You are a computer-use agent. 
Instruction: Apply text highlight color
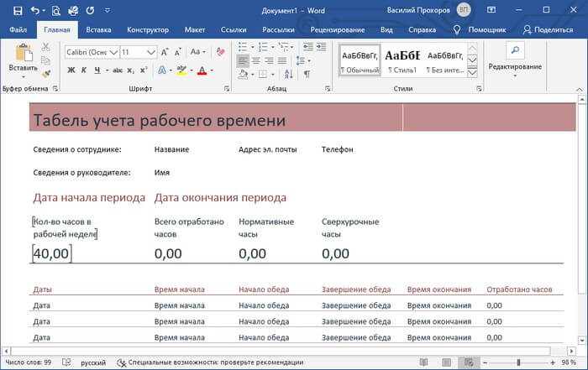coord(181,70)
